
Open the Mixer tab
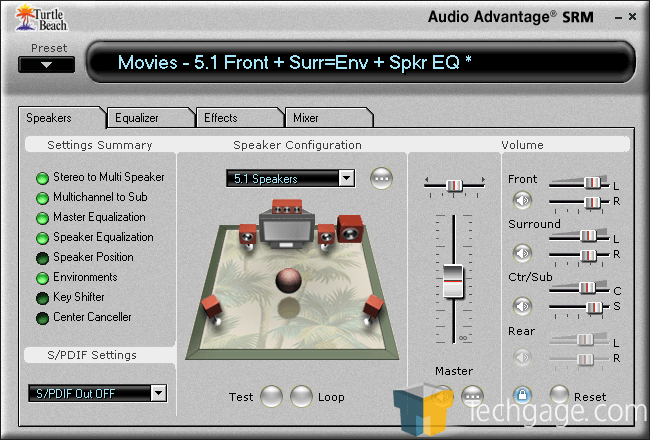click(329, 118)
